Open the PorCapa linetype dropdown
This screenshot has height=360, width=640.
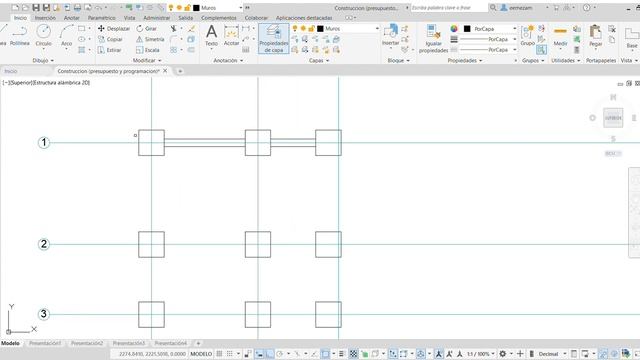[x=514, y=50]
